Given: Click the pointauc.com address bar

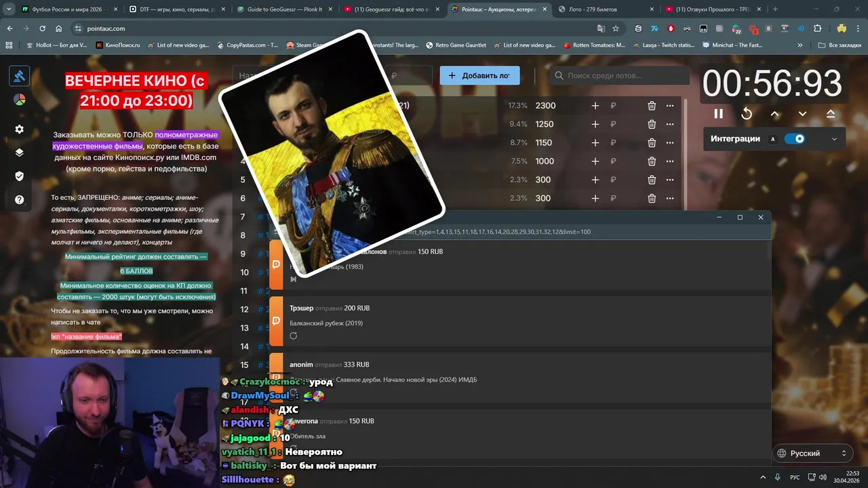Looking at the screenshot, I should click(332, 28).
